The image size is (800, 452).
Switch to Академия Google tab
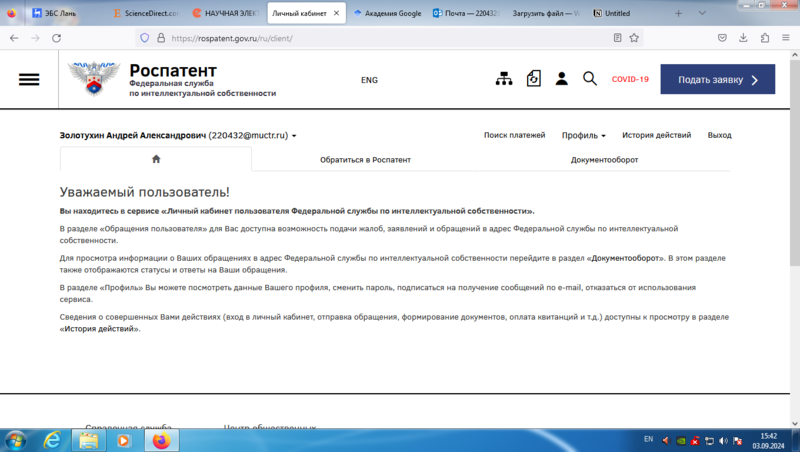pyautogui.click(x=389, y=13)
